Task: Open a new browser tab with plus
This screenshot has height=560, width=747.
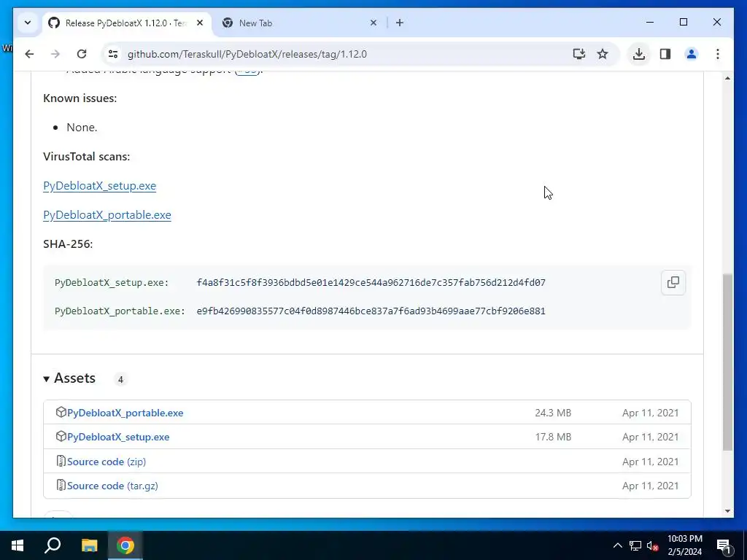Action: coord(400,23)
